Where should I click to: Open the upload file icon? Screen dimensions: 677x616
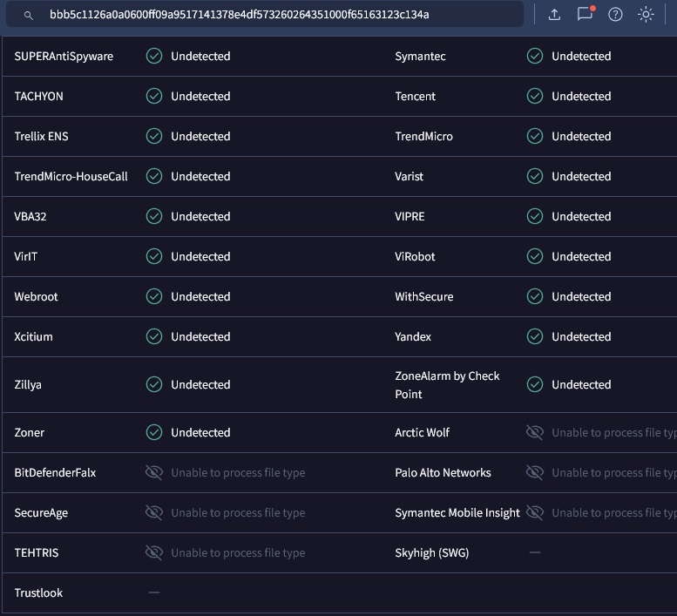[554, 15]
